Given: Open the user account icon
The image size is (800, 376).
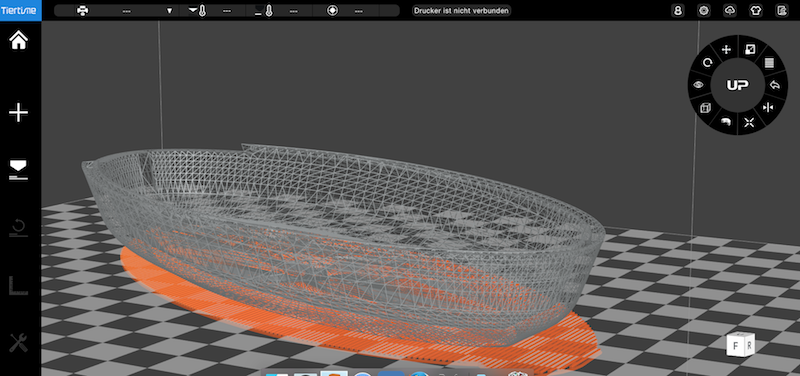Looking at the screenshot, I should 678,10.
